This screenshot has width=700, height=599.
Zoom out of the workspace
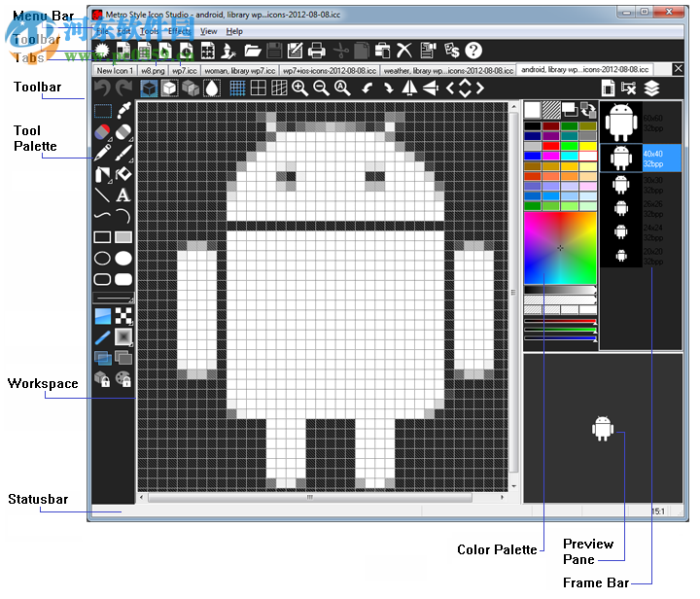click(321, 88)
